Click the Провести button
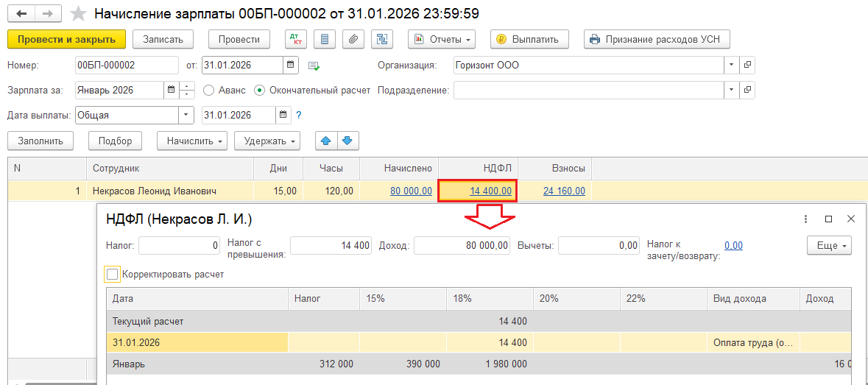 239,39
